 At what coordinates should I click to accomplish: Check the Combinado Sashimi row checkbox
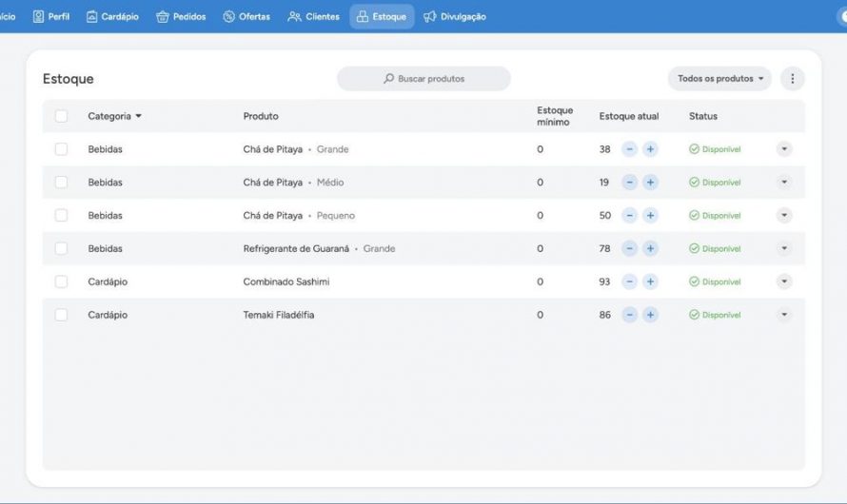pyautogui.click(x=61, y=281)
